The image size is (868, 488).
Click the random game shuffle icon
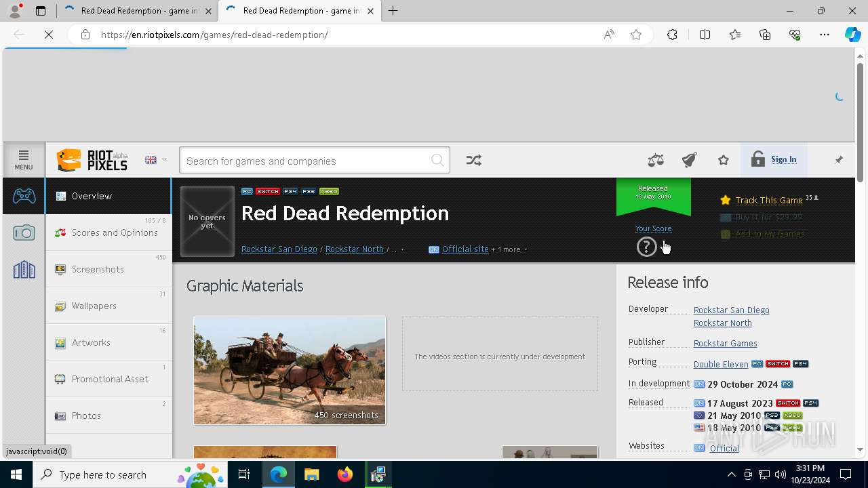click(474, 160)
